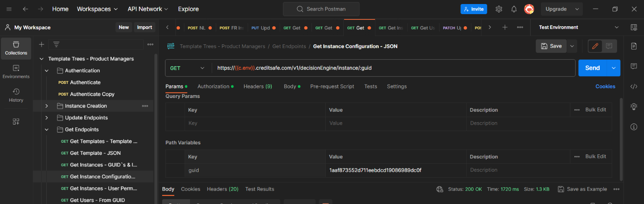This screenshot has height=204, width=644.
Task: Click the Save button
Action: (551, 46)
